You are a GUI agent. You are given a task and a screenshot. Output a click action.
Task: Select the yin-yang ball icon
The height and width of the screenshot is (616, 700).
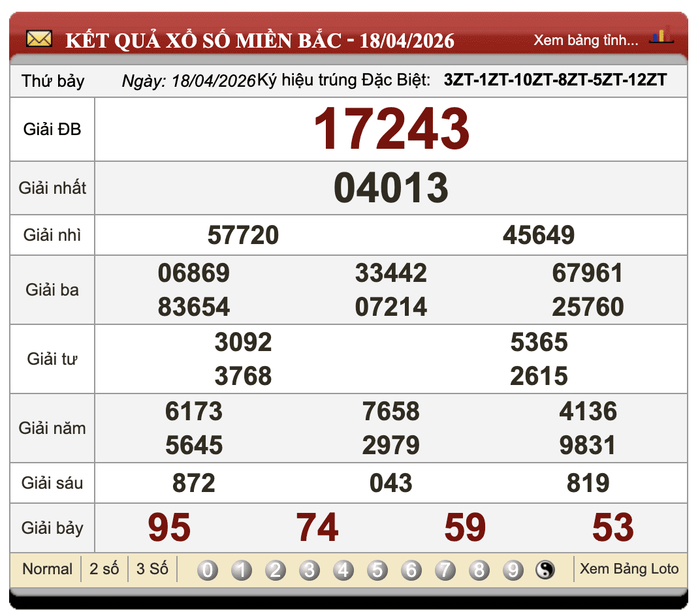(544, 569)
